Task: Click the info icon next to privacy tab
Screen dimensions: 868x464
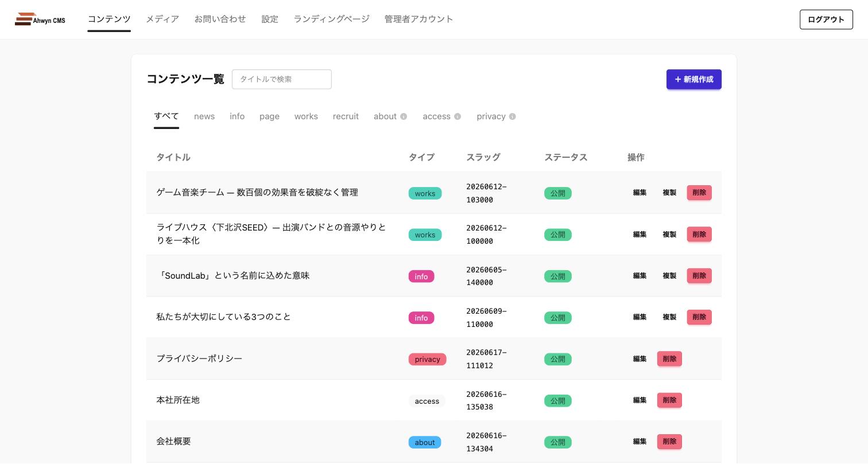Action: click(x=512, y=116)
